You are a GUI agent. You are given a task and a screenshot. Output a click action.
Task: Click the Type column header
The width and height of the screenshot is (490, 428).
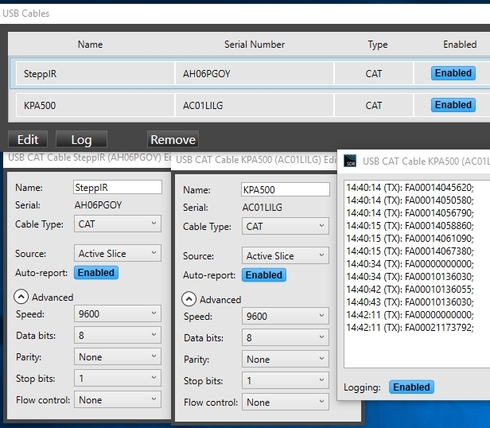[x=377, y=45]
